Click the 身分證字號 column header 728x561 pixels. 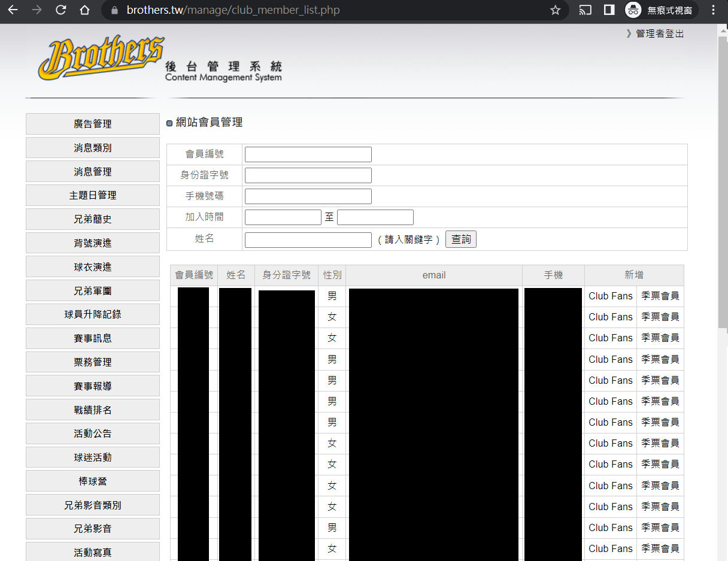(x=287, y=275)
